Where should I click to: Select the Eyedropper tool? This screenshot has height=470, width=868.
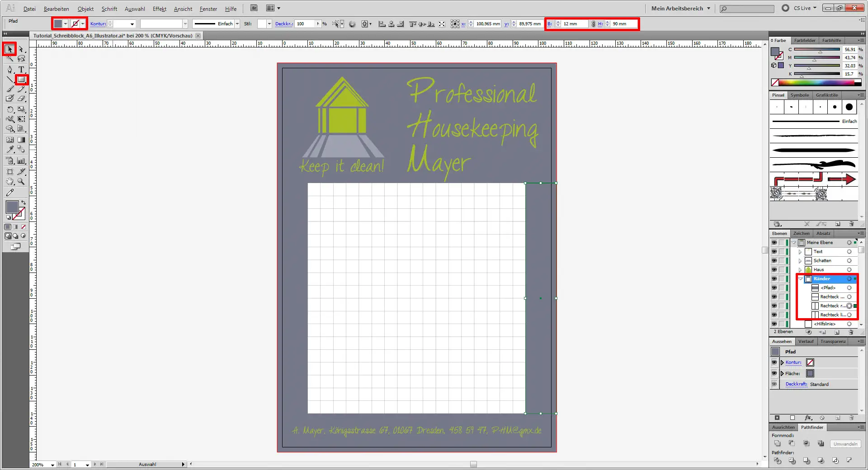point(10,149)
